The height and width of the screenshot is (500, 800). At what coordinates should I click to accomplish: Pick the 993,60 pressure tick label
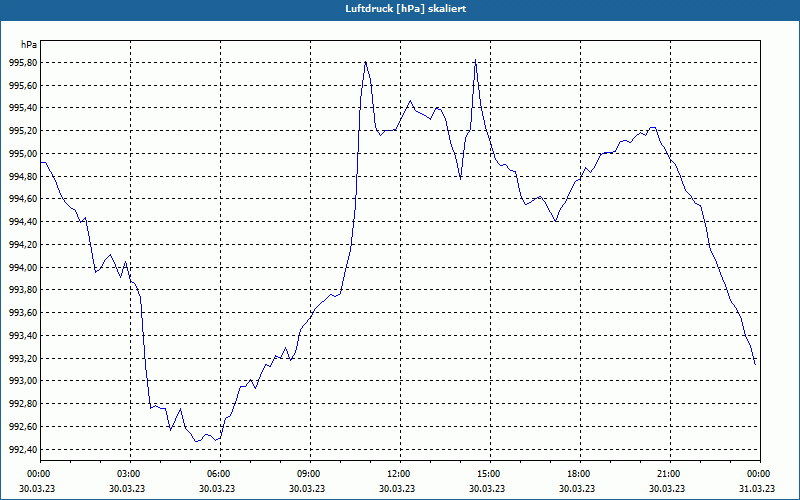(x=23, y=313)
